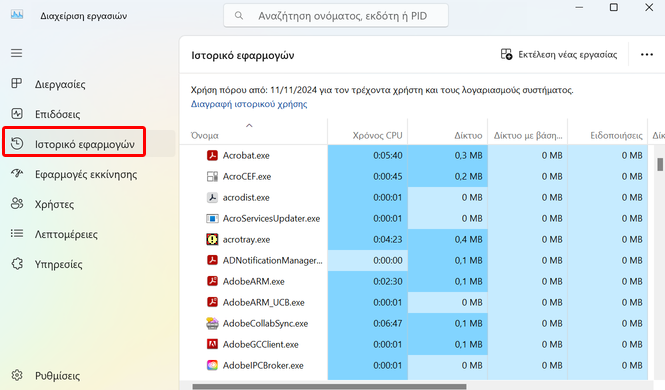Select AcroServicesUpdater.exe row name
Image resolution: width=665 pixels, height=390 pixels.
click(x=271, y=218)
